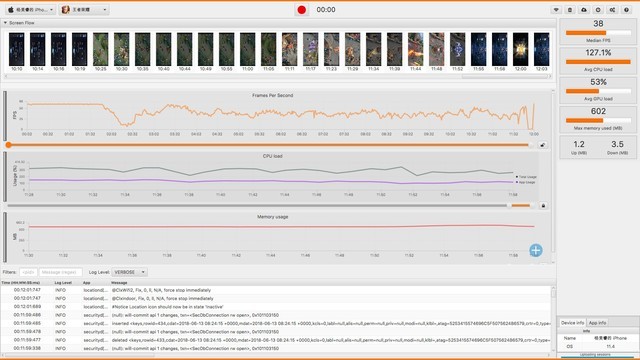Select log row with timestamp 00:11:59:478
Viewport: 640px width, 360px height.
tap(276, 332)
